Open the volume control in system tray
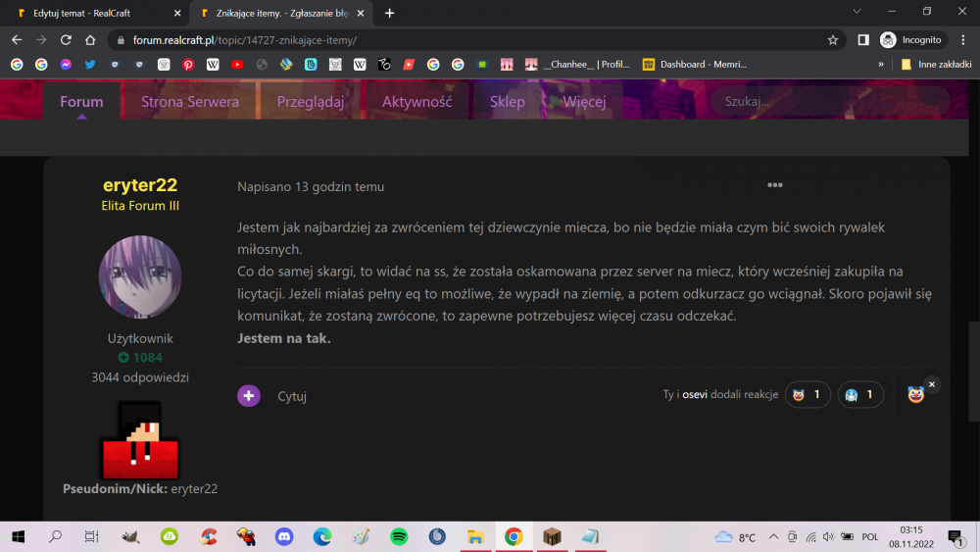980x552 pixels. pos(829,537)
